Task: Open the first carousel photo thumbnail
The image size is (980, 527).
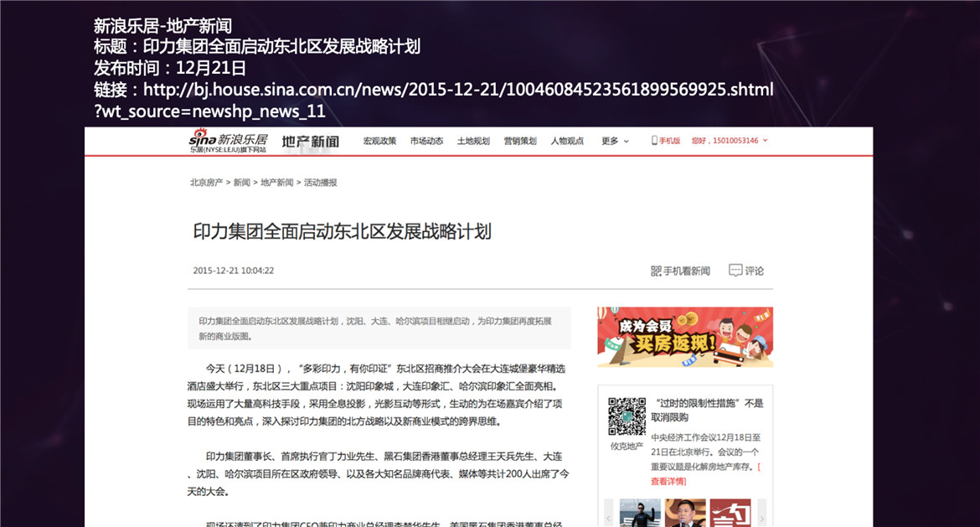Action: coord(640,513)
